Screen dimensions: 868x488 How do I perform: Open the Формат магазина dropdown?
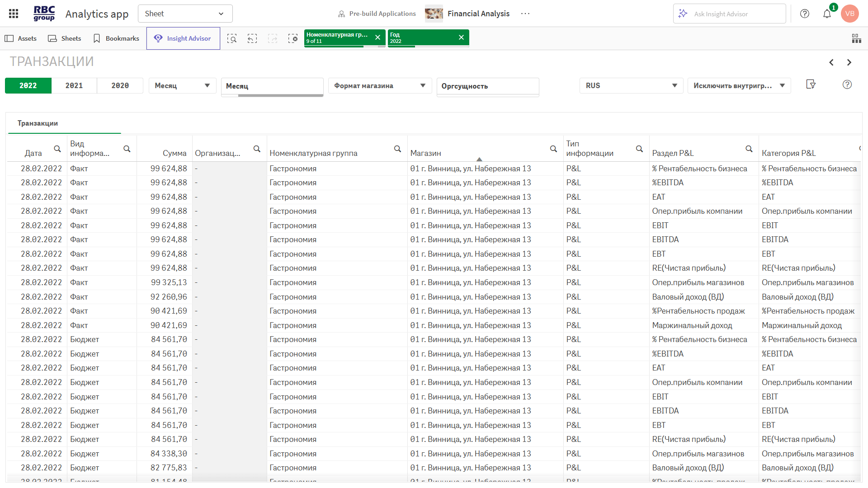[x=380, y=86]
